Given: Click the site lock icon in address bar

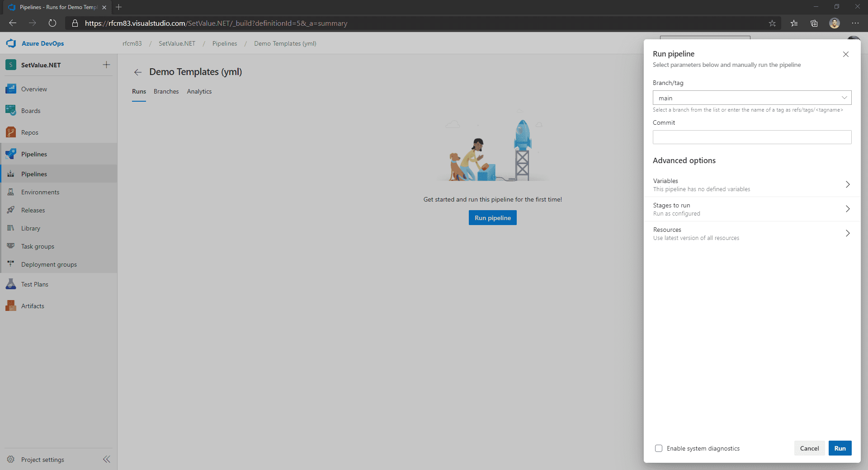Looking at the screenshot, I should click(x=75, y=23).
